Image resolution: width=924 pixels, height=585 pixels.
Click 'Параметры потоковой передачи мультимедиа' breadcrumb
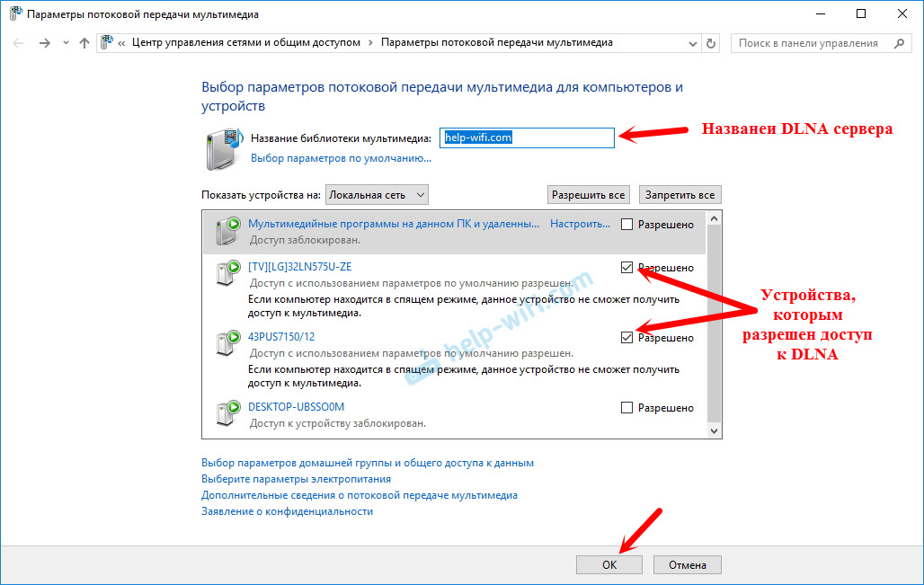tap(497, 42)
